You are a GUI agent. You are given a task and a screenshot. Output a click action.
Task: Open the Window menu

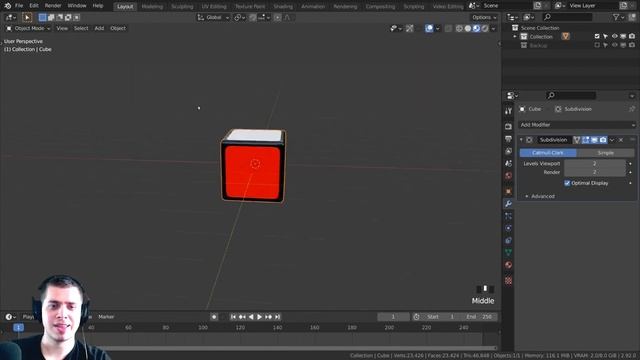(77, 6)
